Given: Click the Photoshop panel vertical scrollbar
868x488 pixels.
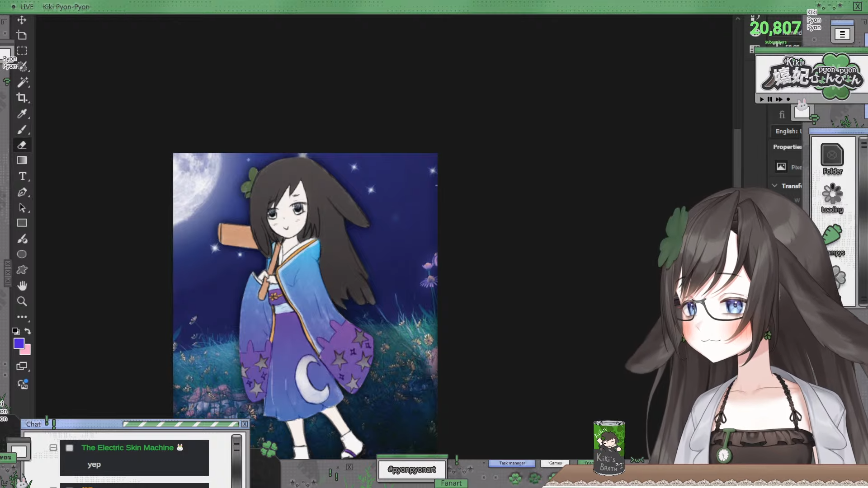Looking at the screenshot, I should [x=737, y=158].
